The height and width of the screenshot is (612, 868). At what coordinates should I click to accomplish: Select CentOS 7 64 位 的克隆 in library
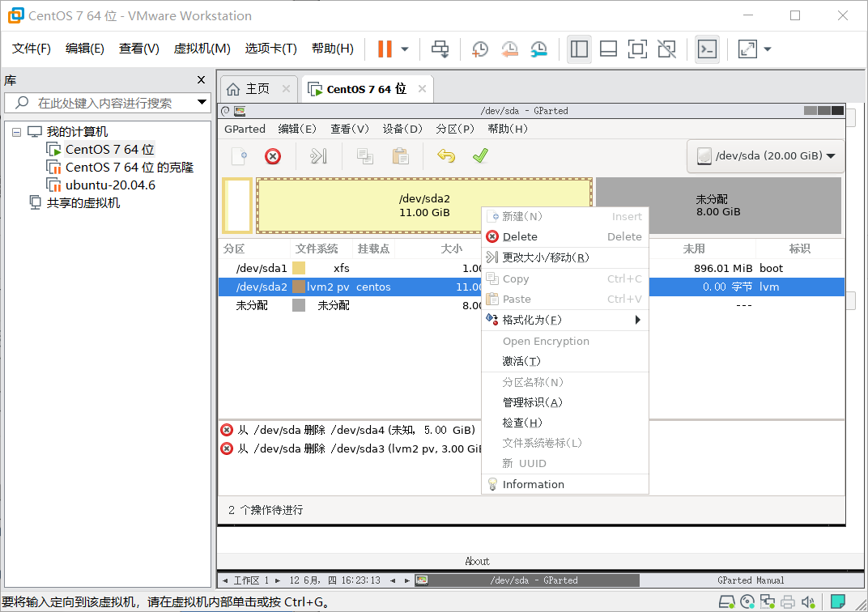(130, 168)
